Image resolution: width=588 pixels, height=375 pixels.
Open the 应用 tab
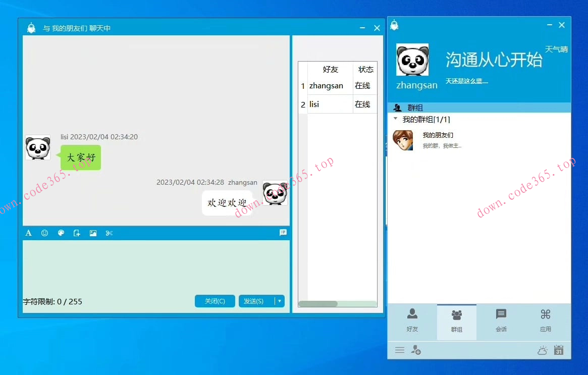(x=545, y=322)
